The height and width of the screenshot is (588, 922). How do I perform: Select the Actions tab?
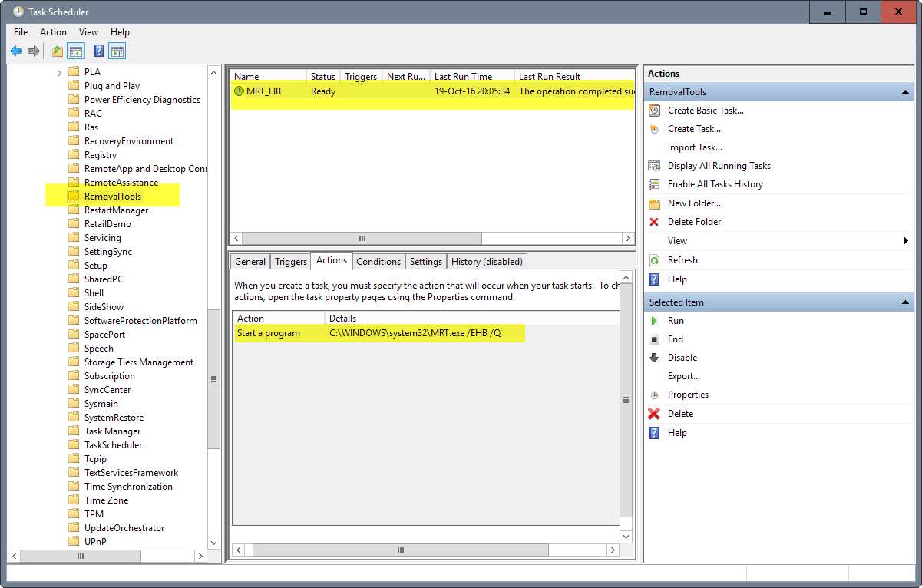pos(332,260)
